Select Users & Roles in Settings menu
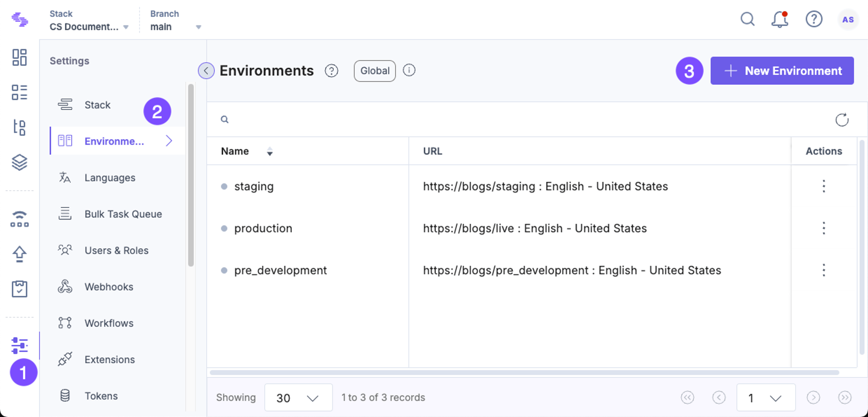 pyautogui.click(x=117, y=250)
